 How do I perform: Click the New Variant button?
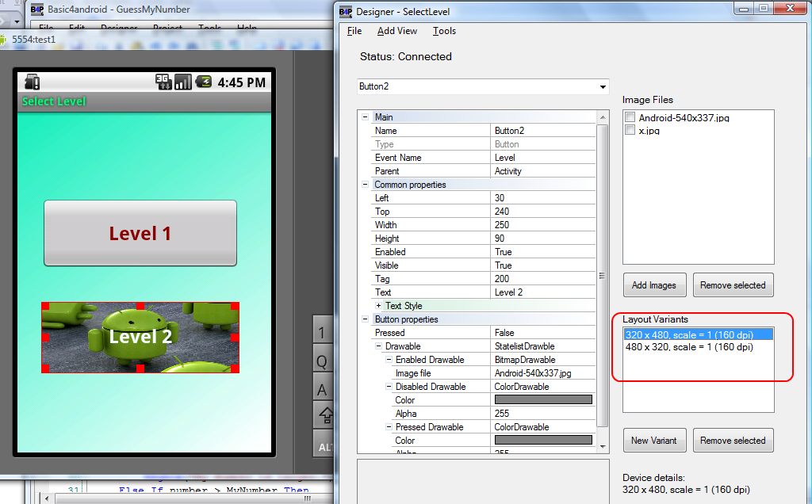tap(654, 440)
